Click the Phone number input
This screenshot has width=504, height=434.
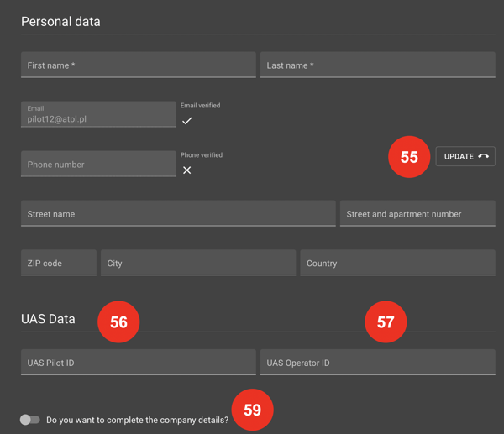98,165
